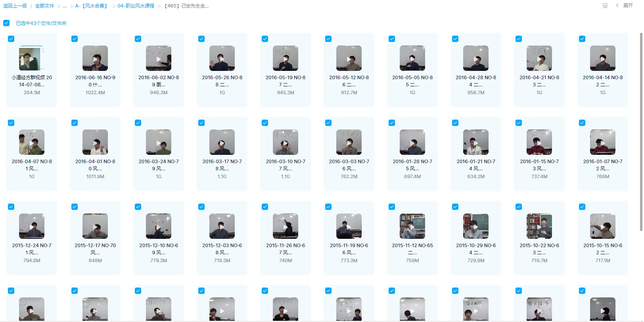Play the 2015-12-17 NO·70 video

[x=95, y=226]
